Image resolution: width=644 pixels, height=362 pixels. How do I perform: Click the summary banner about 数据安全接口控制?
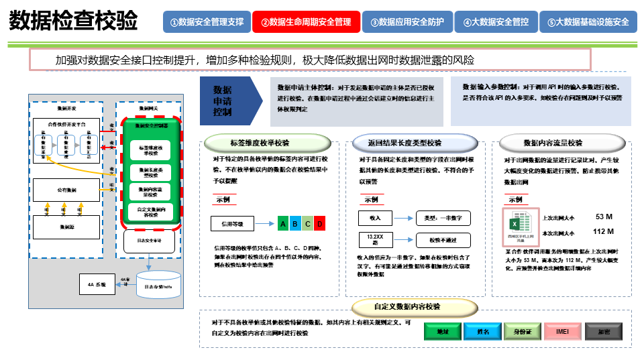click(x=310, y=60)
